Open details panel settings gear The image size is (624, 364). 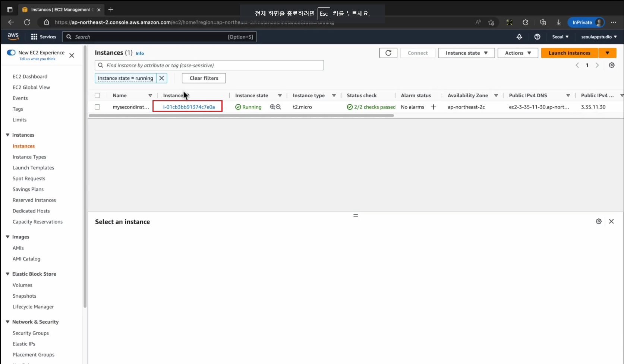click(x=599, y=221)
